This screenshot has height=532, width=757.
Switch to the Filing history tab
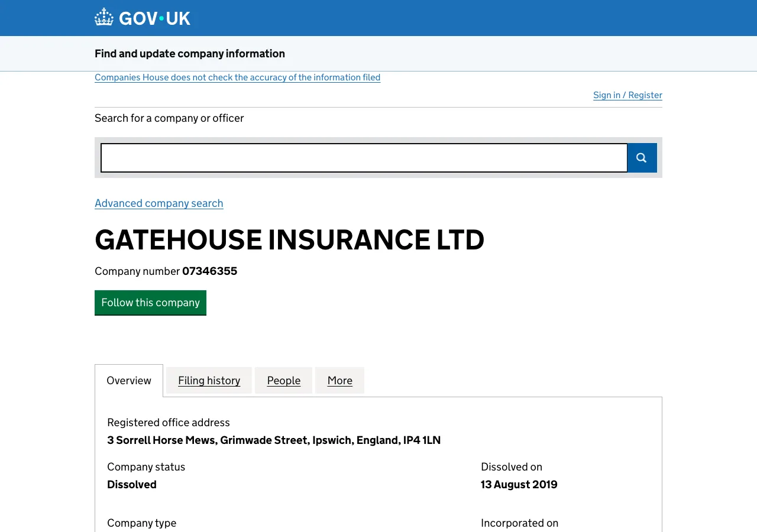click(x=209, y=380)
